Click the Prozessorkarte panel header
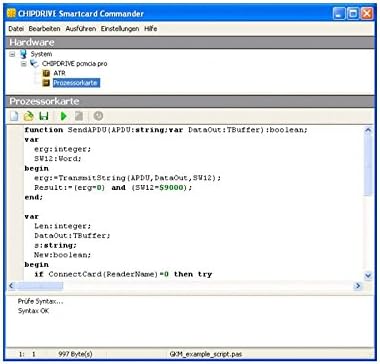Viewport: 380px width, 364px height. [190, 101]
